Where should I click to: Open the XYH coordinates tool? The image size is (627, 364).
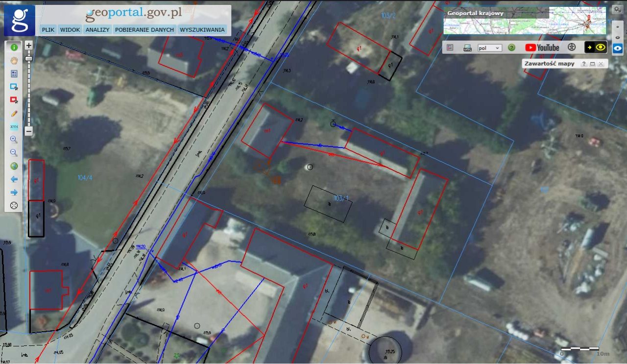[14, 126]
